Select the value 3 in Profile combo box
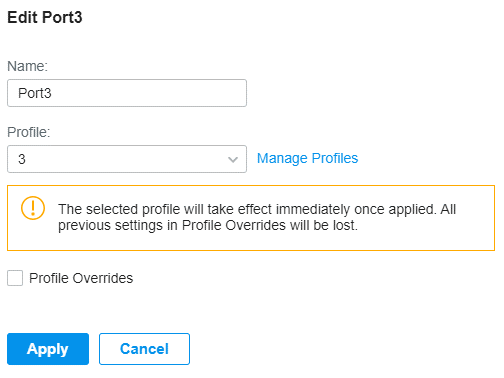This screenshot has width=504, height=378. click(22, 159)
